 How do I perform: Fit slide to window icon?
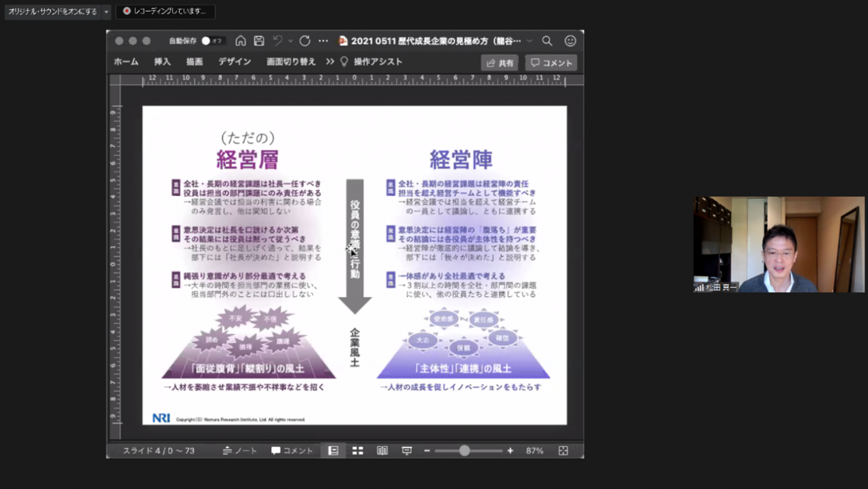[x=563, y=451]
